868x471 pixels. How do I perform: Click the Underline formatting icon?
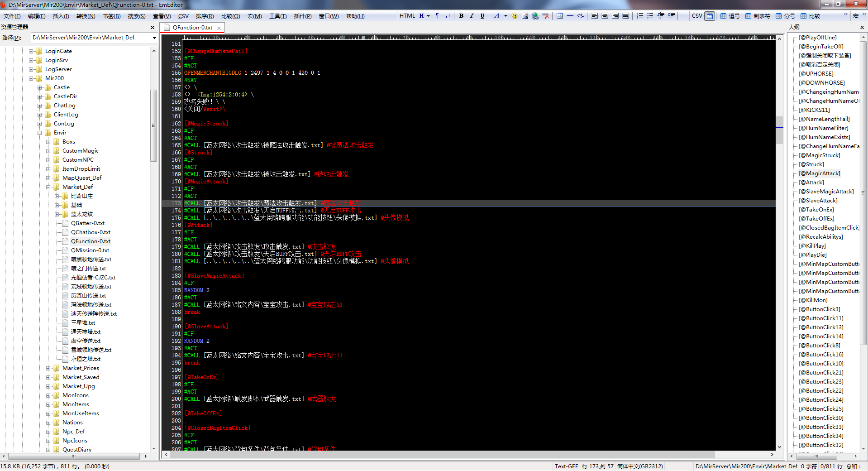click(482, 16)
